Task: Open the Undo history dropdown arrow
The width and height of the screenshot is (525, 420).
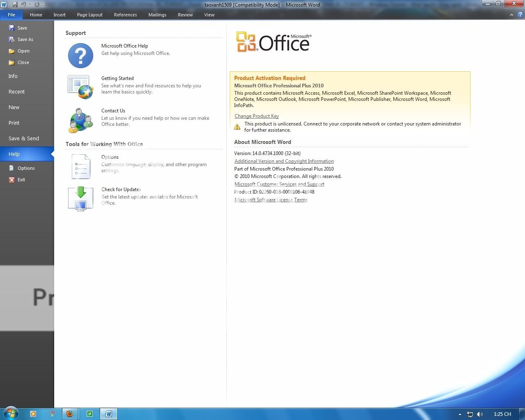Action: point(29,5)
